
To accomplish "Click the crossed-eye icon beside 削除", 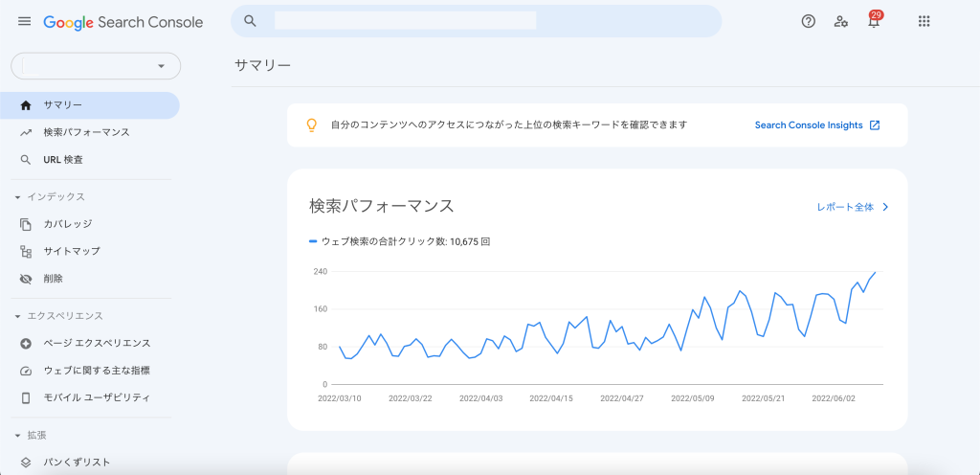I will tap(26, 279).
